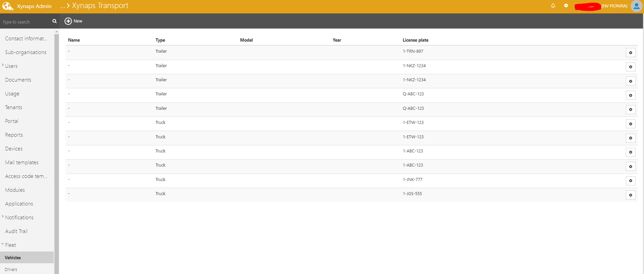Screen dimensions: 644x274
Task: Click the New vehicle button
Action: coord(74,21)
